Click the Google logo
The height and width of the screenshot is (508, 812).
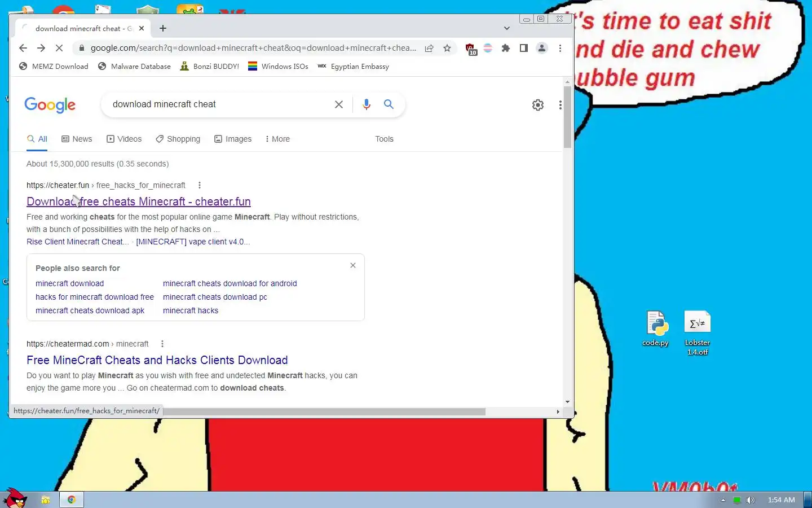coord(50,105)
